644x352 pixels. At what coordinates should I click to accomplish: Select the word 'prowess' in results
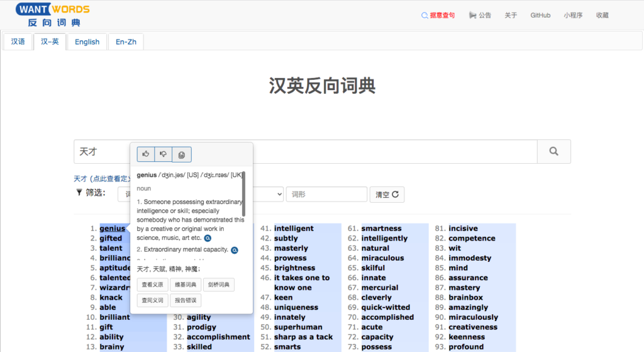pyautogui.click(x=291, y=258)
